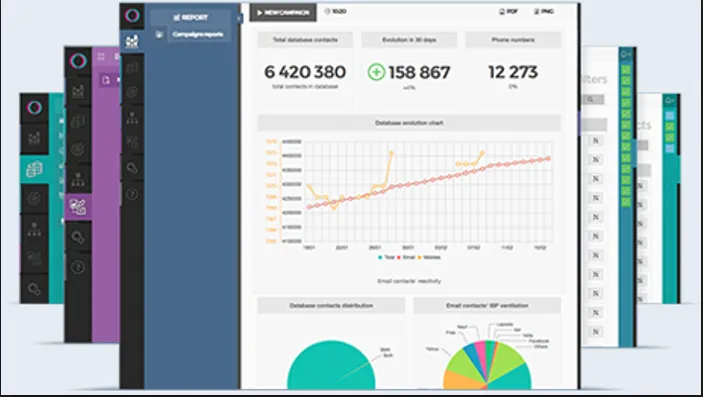703x397 pixels.
Task: Click the Facebook label on ISP pie chart
Action: [538, 341]
